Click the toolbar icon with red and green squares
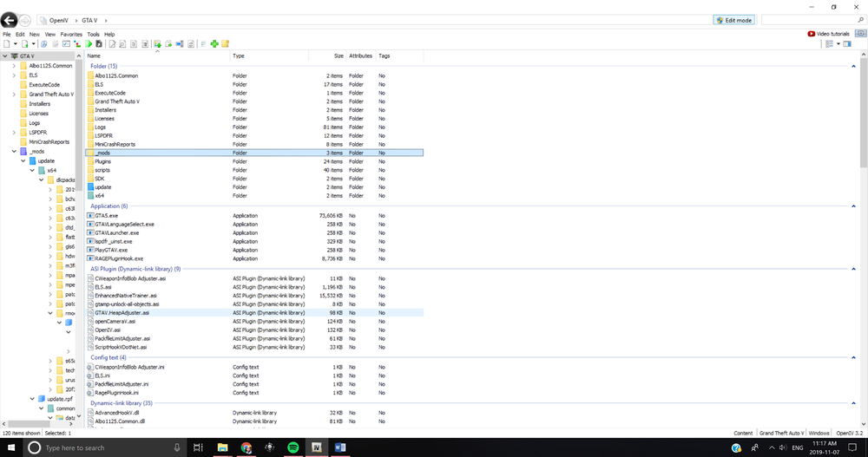Image resolution: width=868 pixels, height=457 pixels. 77,43
